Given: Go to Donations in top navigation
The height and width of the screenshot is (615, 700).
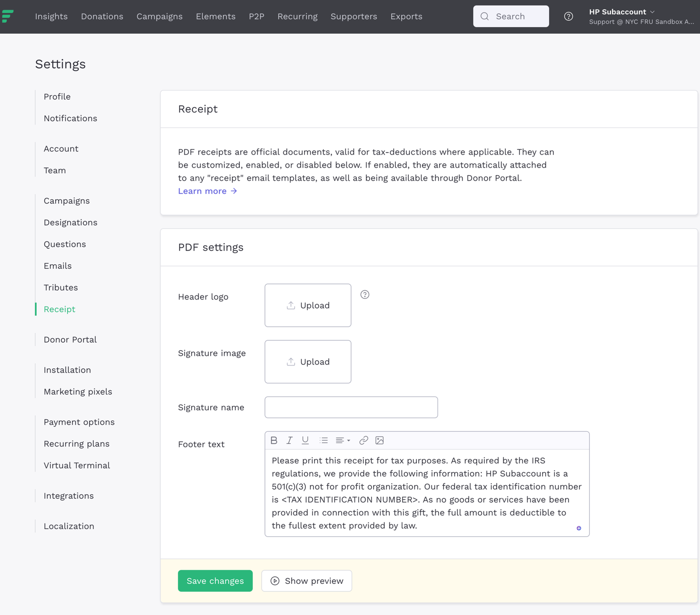Looking at the screenshot, I should (102, 17).
